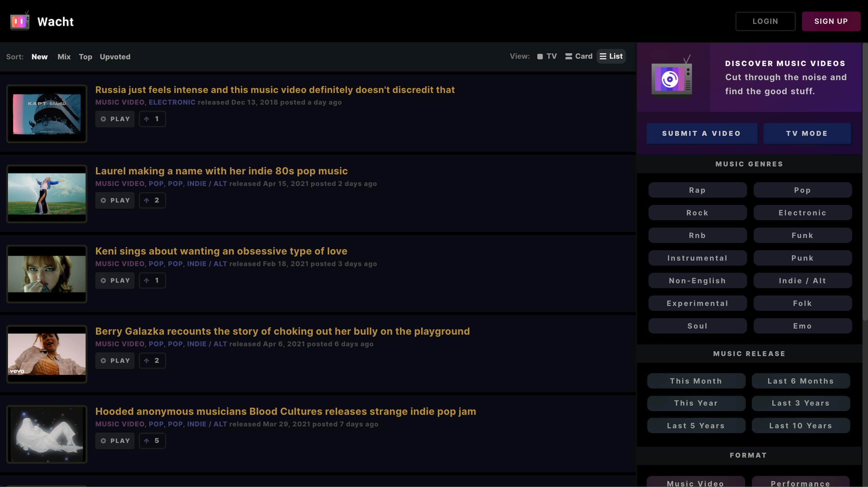The height and width of the screenshot is (487, 868).
Task: Click the sidebar vertical scrollbar
Action: pyautogui.click(x=865, y=182)
